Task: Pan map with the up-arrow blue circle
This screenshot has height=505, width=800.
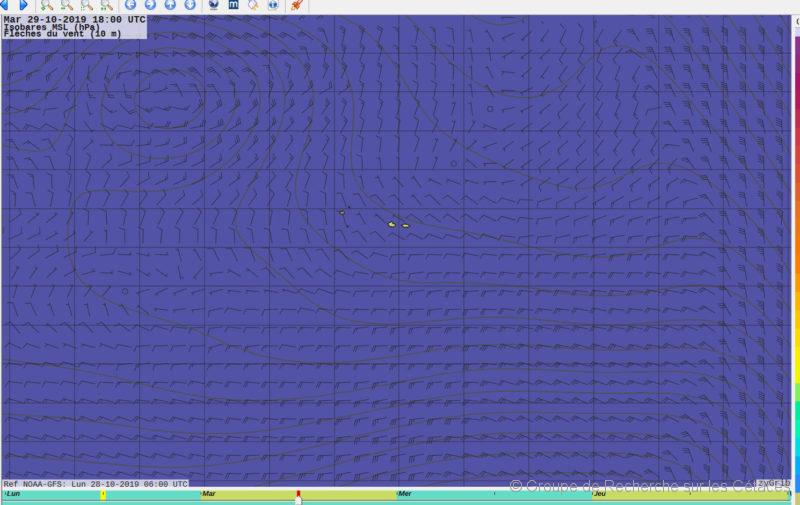Action: coord(170,5)
